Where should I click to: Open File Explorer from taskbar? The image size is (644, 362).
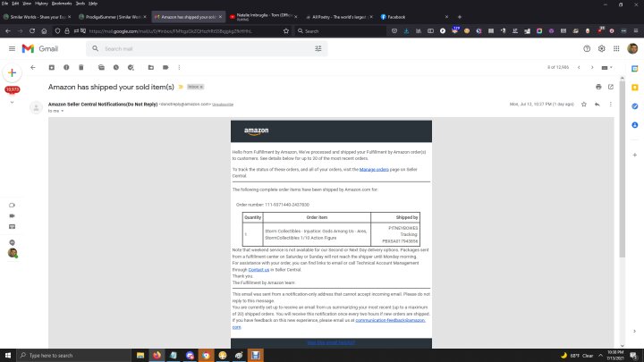tap(140, 355)
